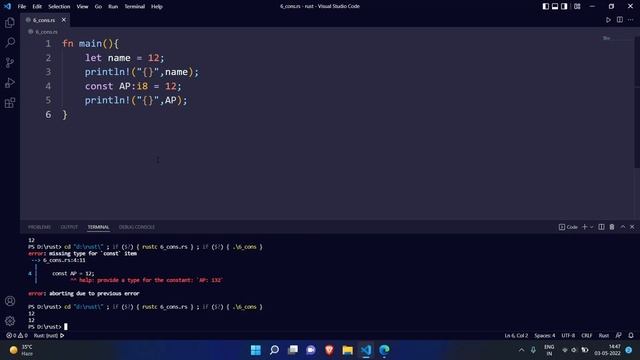Image resolution: width=640 pixels, height=360 pixels.
Task: Open Microsoft Edge from taskbar
Action: [x=384, y=350]
